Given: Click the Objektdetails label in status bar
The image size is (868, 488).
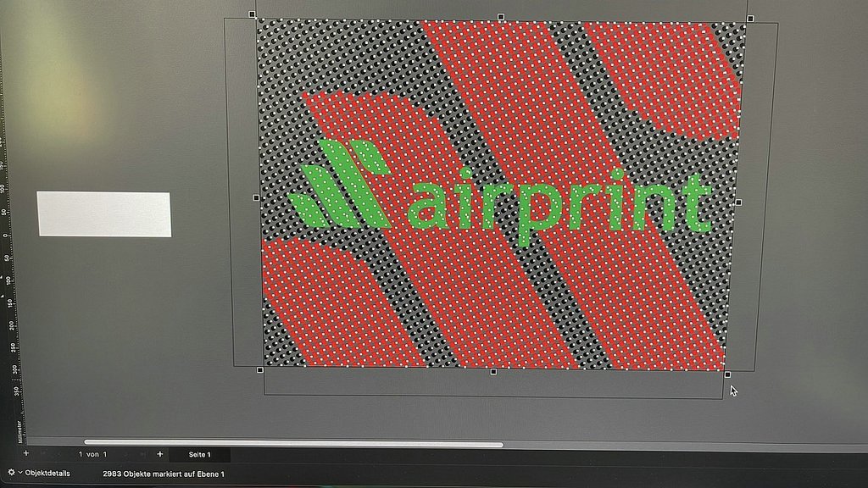Looking at the screenshot, I should point(49,474).
